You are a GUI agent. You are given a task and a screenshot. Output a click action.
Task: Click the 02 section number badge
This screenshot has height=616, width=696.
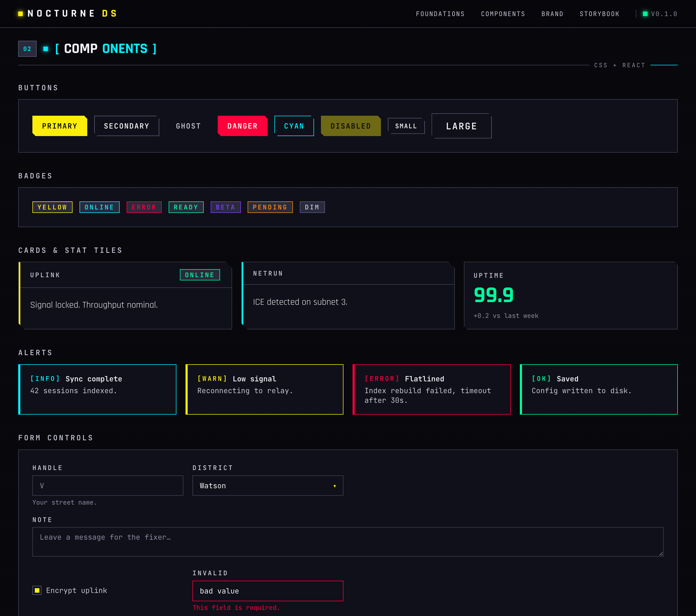coord(27,49)
